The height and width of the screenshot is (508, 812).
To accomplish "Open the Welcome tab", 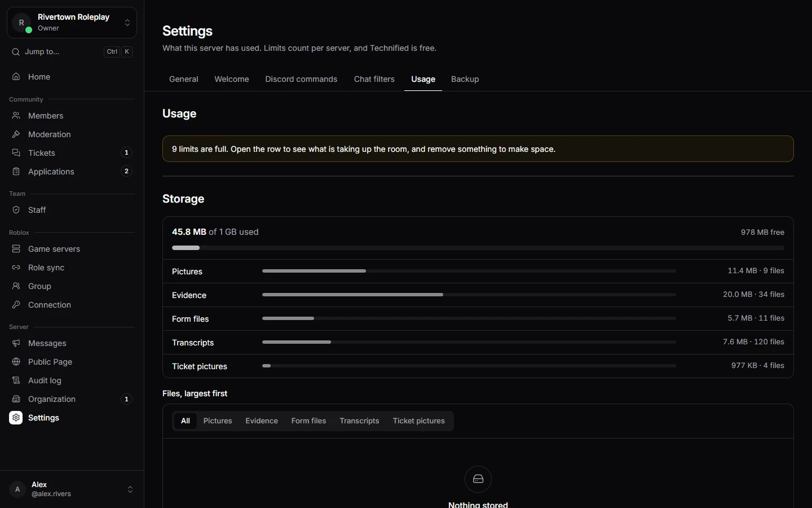I will [232, 79].
